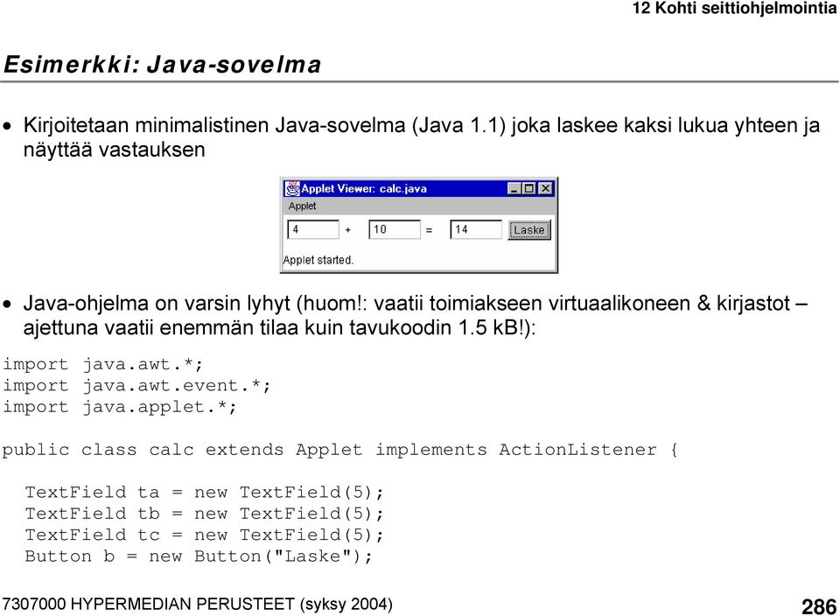Click the 'public class calc extends Applet' line
The image size is (840, 616).
[339, 450]
